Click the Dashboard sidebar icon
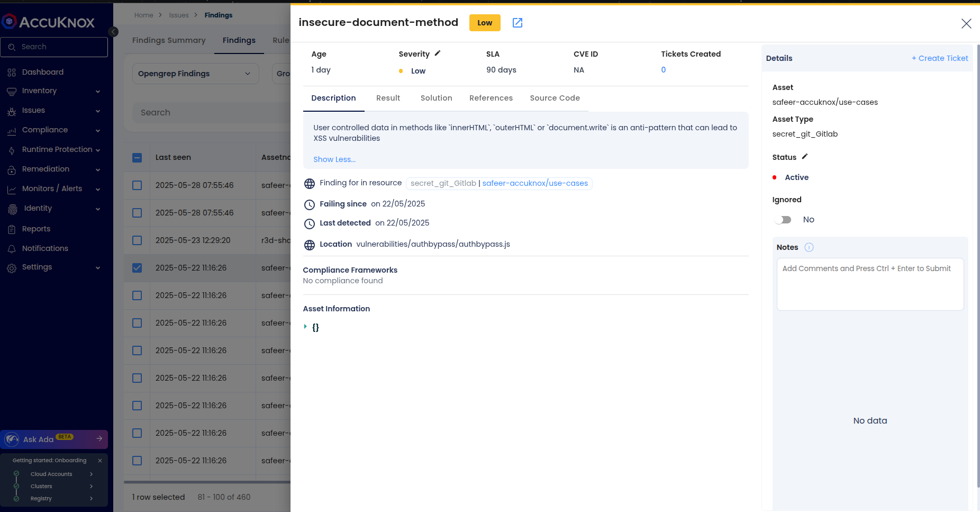 (12, 73)
